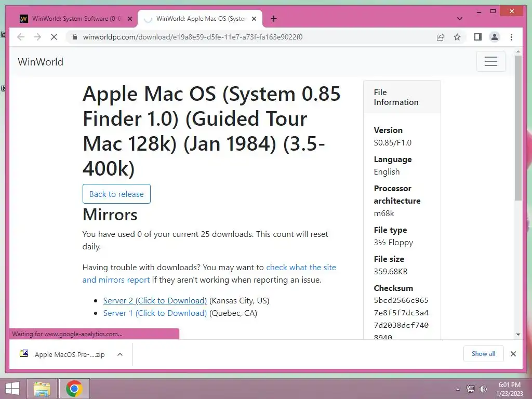Show hidden system tray icons
Viewport: 532px width, 399px height.
[458, 389]
